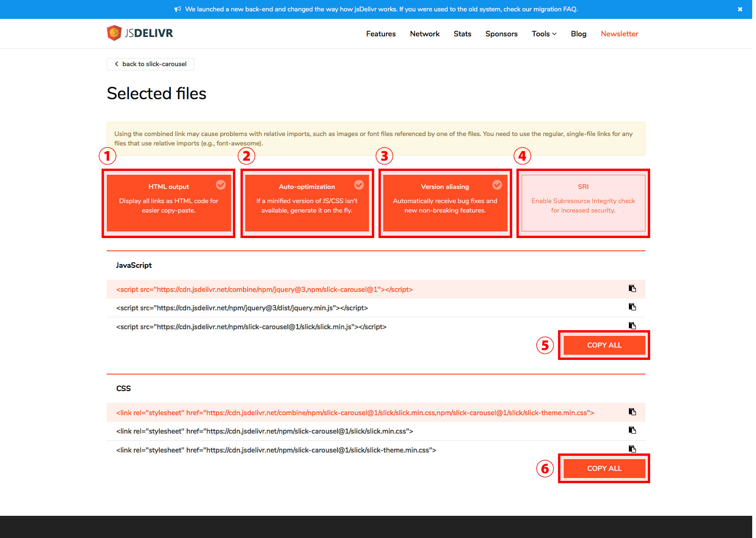This screenshot has width=756, height=538.
Task: Expand the Tools dropdown menu
Action: 544,34
